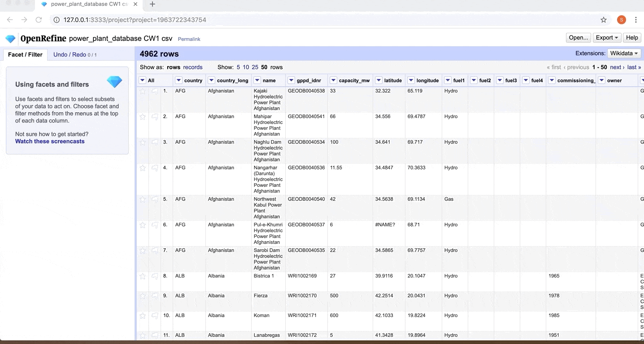Screen dimensions: 644x344
Task: Open a new browser tab
Action: click(x=152, y=4)
